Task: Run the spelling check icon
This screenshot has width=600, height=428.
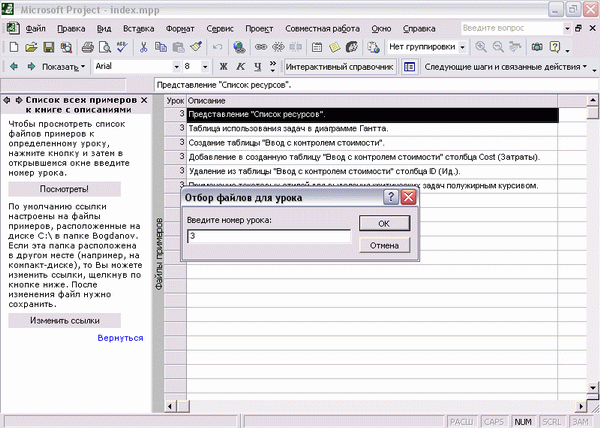Action: coord(122,47)
